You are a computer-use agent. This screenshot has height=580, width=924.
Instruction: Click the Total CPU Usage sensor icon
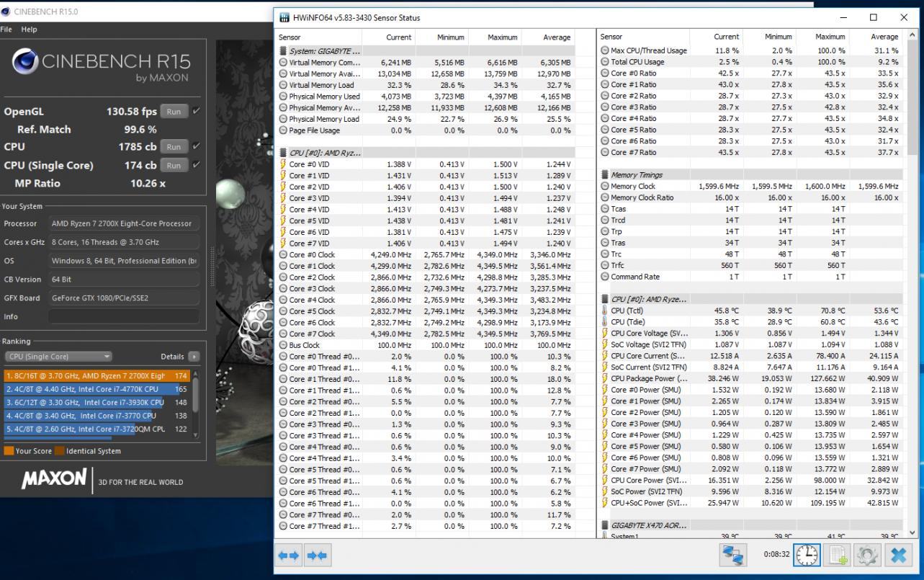pyautogui.click(x=604, y=62)
